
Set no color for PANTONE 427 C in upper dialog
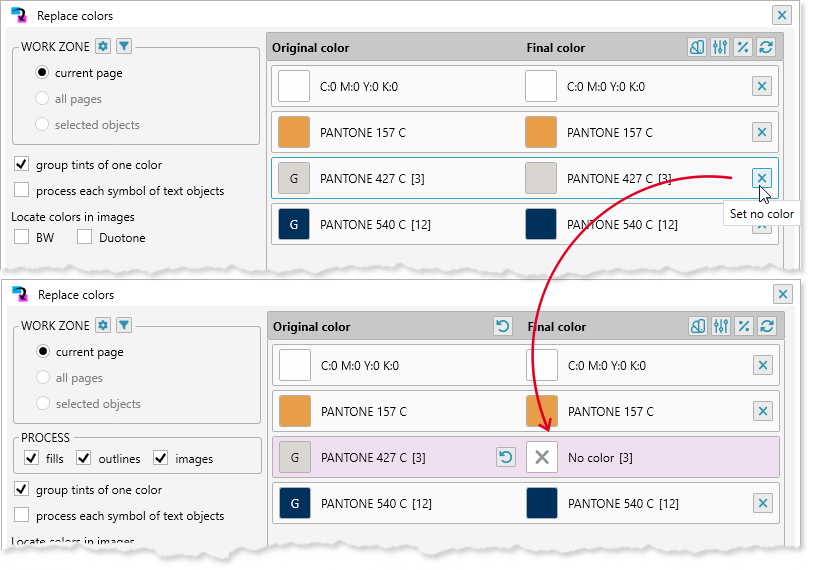point(762,178)
